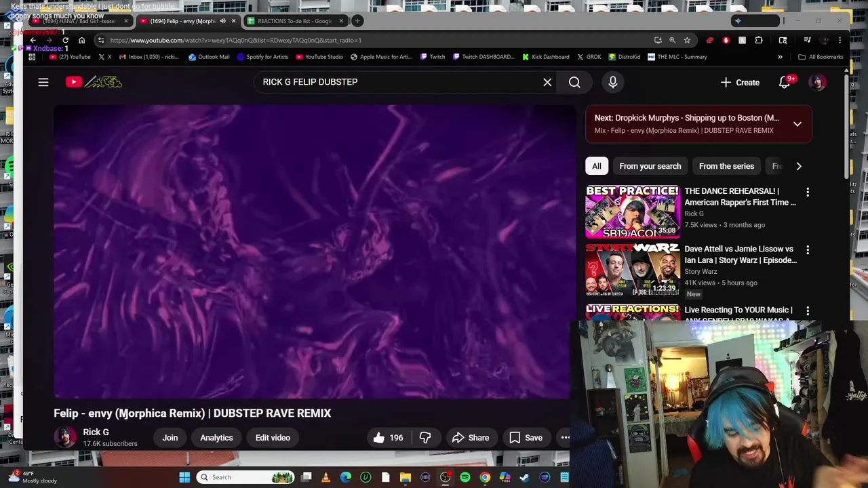
Task: Show more filter chips with the right arrow
Action: [x=799, y=166]
